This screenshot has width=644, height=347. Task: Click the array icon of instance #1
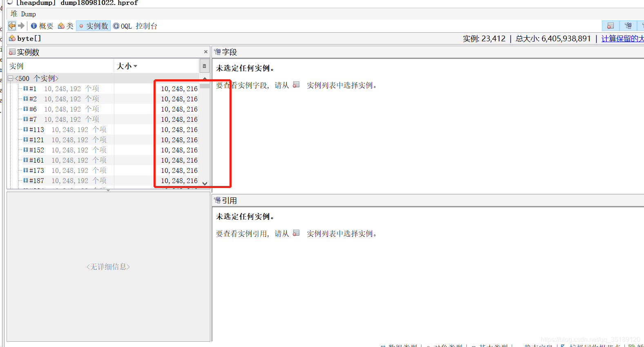(26, 88)
